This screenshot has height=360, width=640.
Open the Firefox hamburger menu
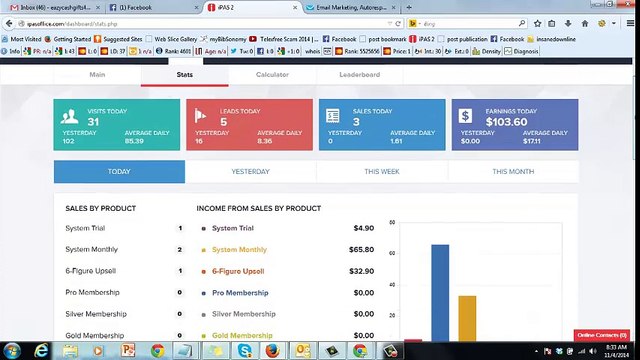click(630, 24)
